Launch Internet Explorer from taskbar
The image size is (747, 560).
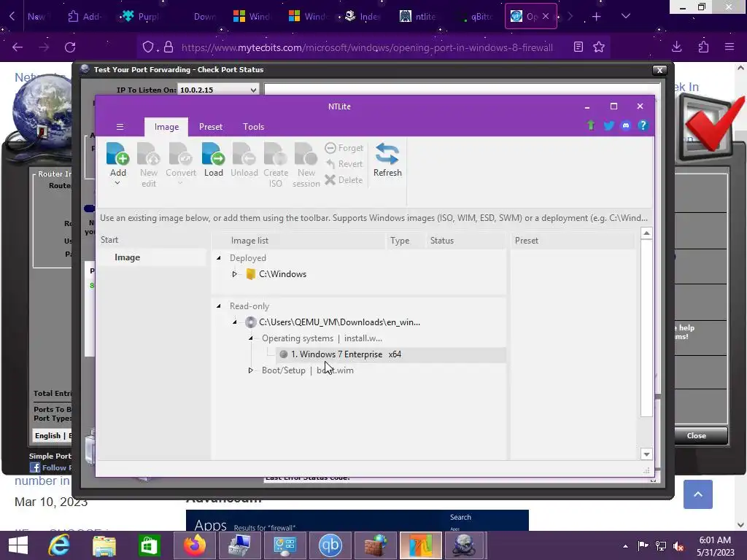click(x=60, y=545)
